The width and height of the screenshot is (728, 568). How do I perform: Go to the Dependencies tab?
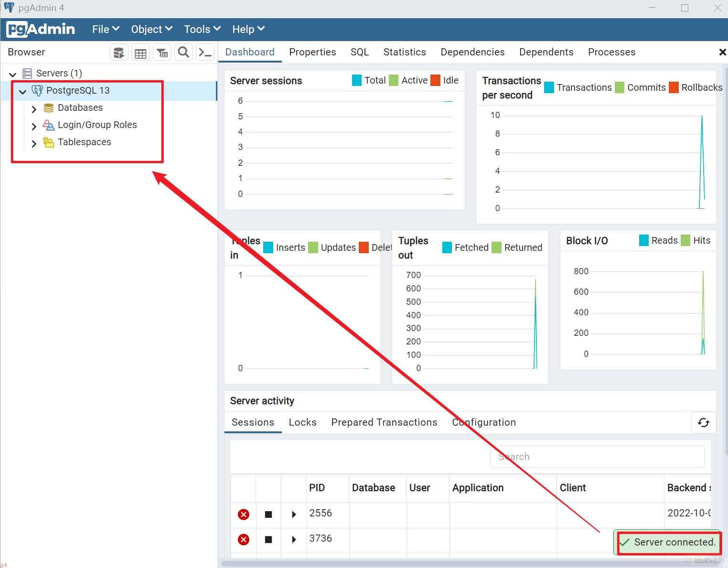point(472,52)
